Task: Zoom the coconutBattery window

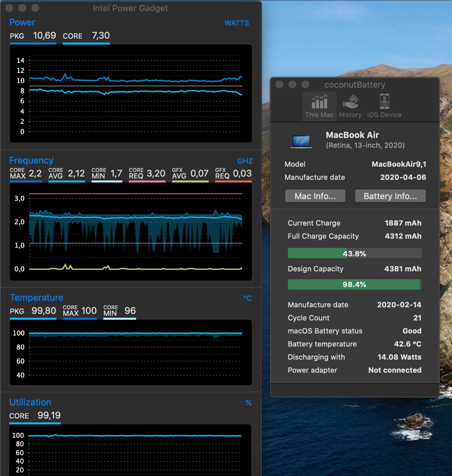Action: (x=305, y=84)
